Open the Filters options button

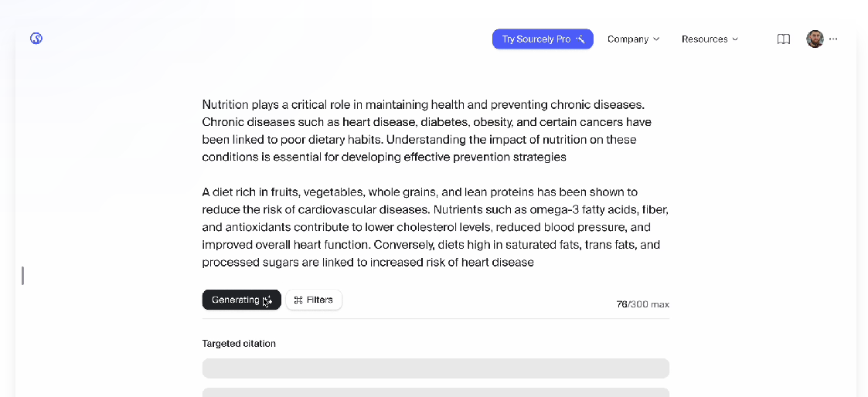(x=314, y=300)
